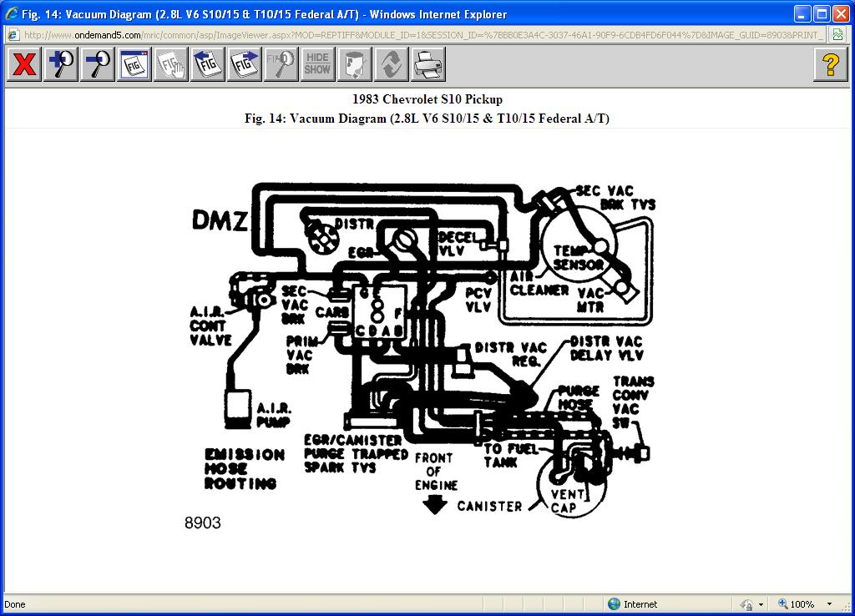855x616 pixels.
Task: Click the Internet Explorer logo in title bar
Action: [12, 13]
